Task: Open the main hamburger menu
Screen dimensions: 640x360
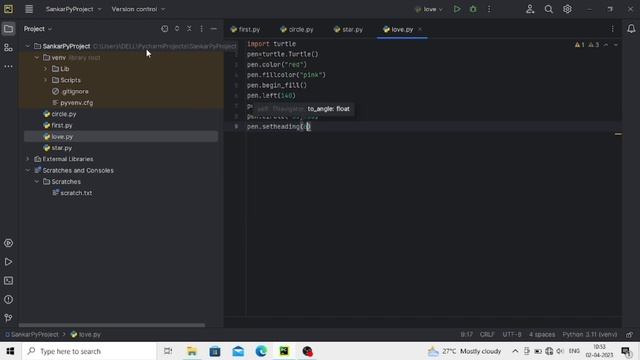Action: pos(29,9)
